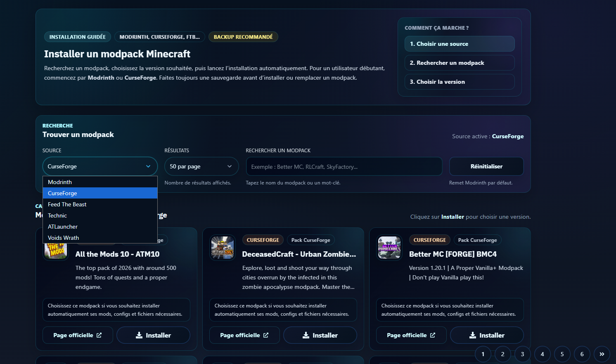
Task: Click the DeceasedCraft - Urban Zombie title
Action: (x=299, y=254)
